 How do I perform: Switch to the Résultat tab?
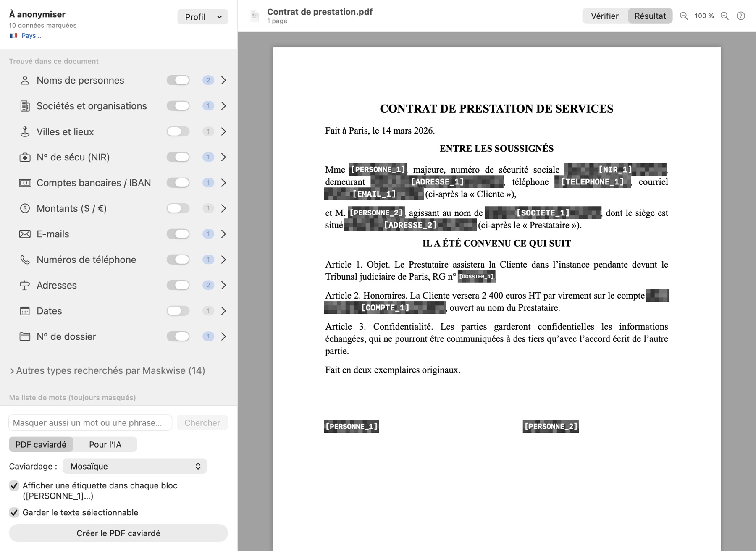pyautogui.click(x=650, y=16)
